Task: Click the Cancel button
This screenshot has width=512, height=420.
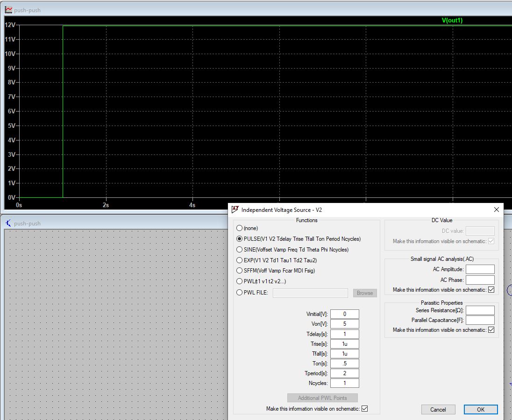Action: tap(438, 410)
